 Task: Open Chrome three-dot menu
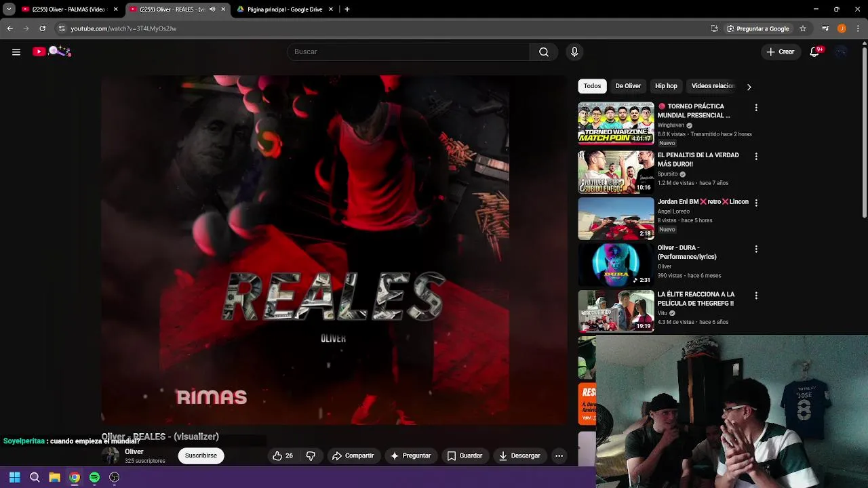[x=859, y=28]
